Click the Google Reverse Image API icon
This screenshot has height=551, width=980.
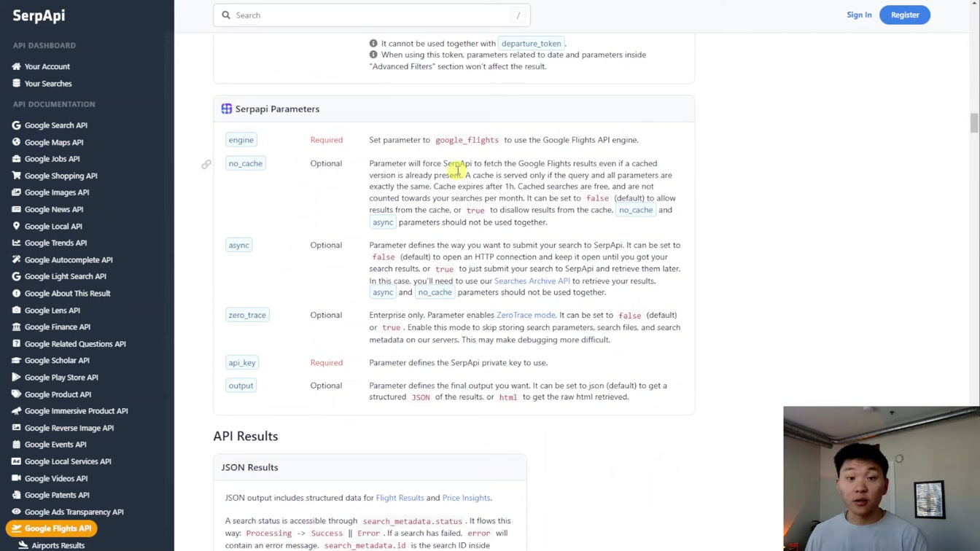16,428
